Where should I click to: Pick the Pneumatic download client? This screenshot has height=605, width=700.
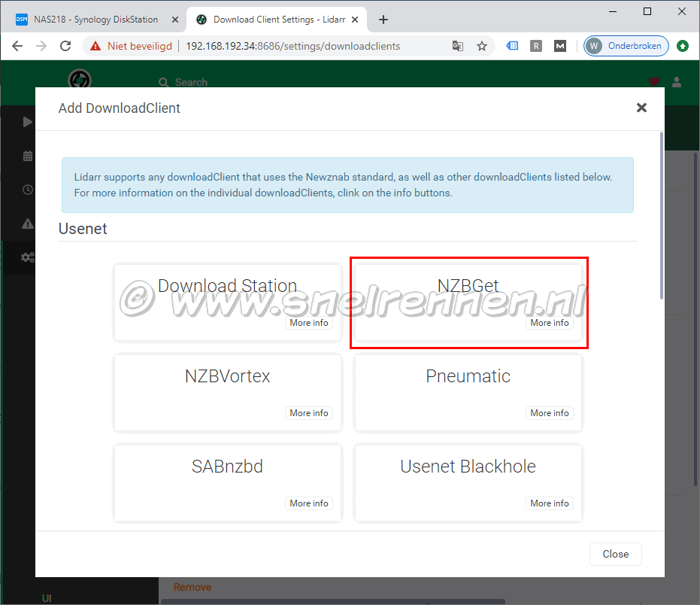coord(468,393)
